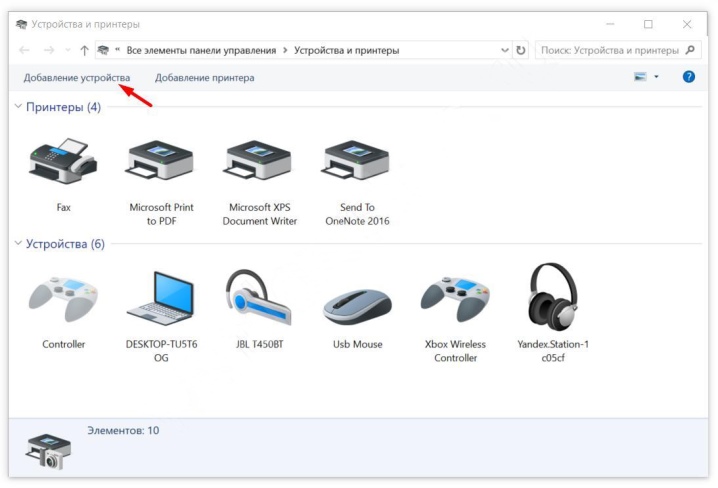Viewport: 718px width, 488px height.
Task: Select the Send To OneNote 2016 printer
Action: coord(357,161)
